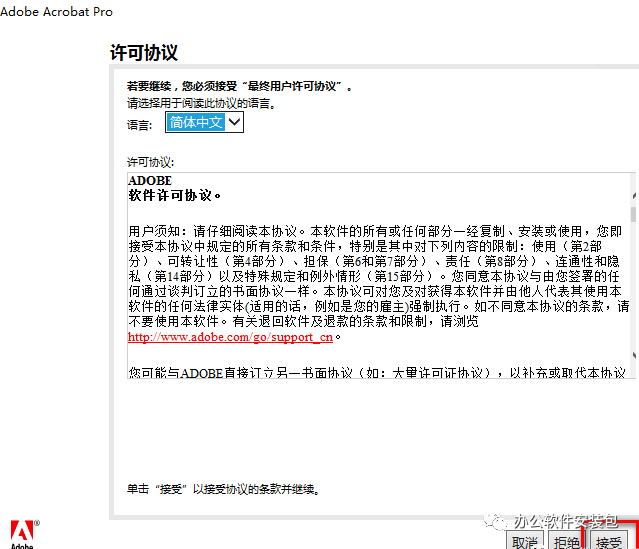Viewport: 639px width, 549px height.
Task: Click the 用户须知 paragraph in the license text
Action: [x=379, y=276]
